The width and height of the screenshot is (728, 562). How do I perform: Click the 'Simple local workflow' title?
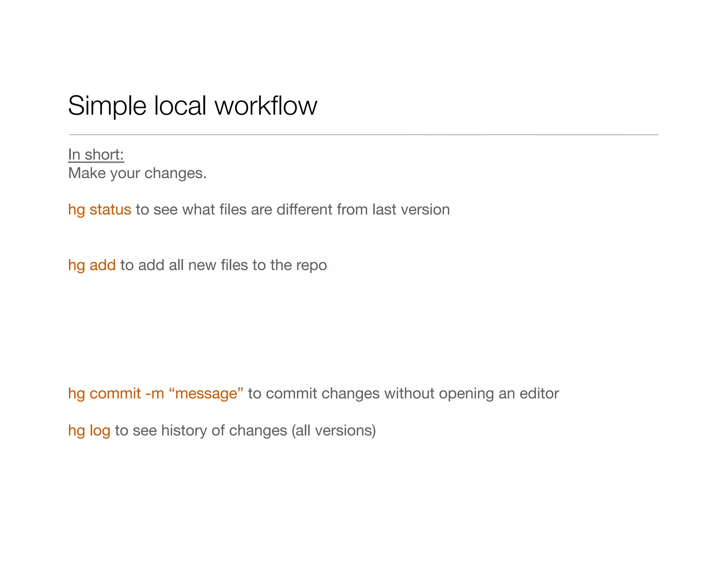(x=192, y=106)
